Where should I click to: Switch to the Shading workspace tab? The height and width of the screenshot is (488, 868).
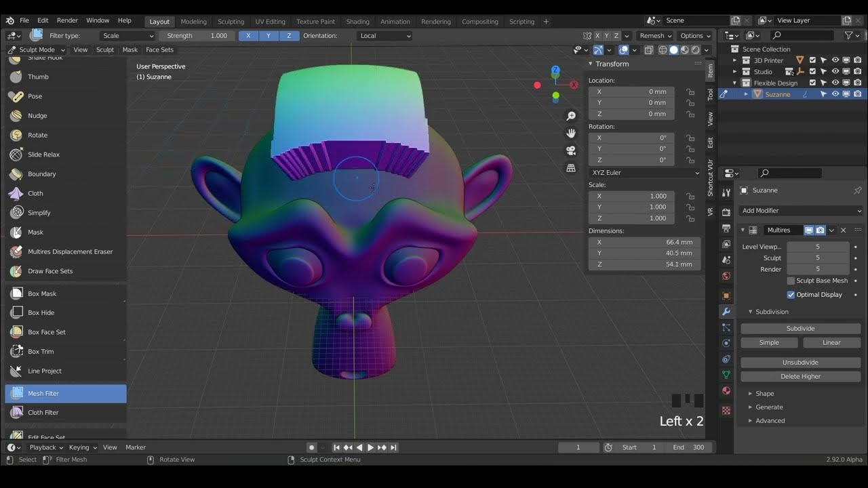(357, 21)
